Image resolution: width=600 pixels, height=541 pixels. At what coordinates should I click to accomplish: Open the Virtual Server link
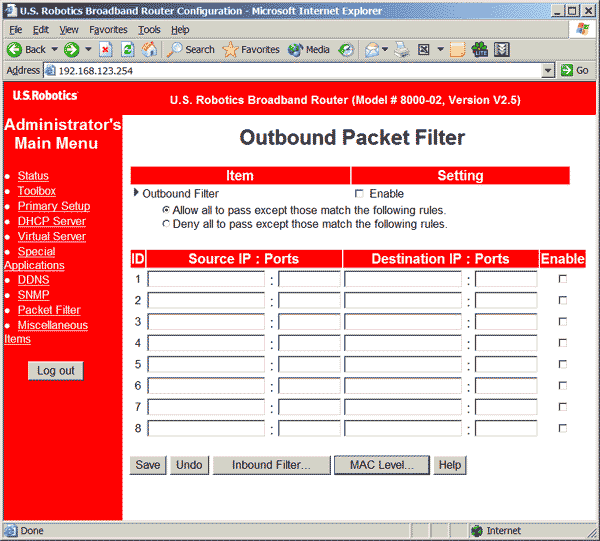pos(51,237)
